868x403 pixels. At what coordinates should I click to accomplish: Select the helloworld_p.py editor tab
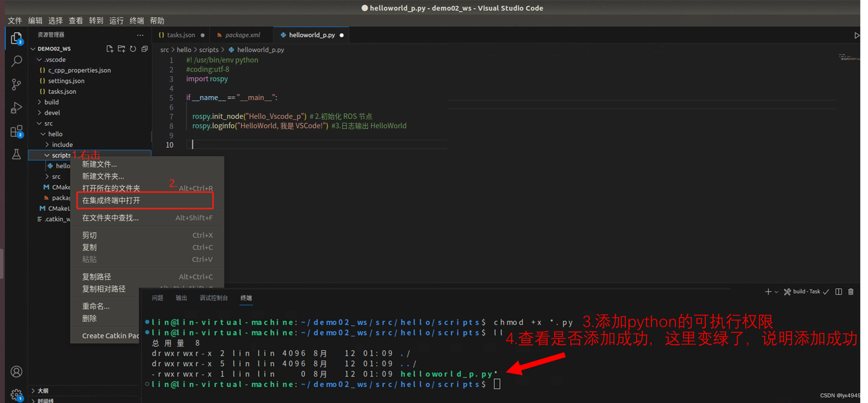point(312,35)
